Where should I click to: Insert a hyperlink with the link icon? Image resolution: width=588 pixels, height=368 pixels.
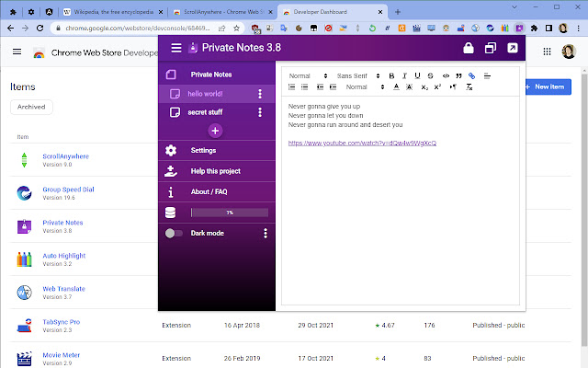[471, 75]
